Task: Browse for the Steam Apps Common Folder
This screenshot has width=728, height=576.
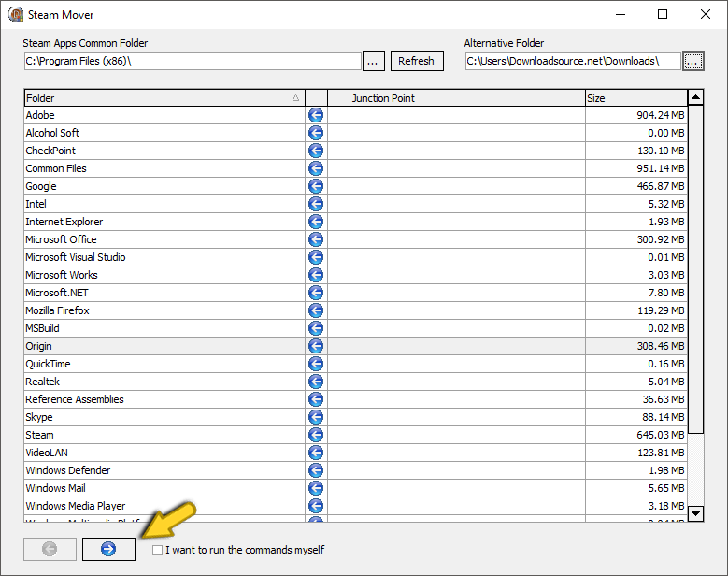Action: (x=373, y=61)
